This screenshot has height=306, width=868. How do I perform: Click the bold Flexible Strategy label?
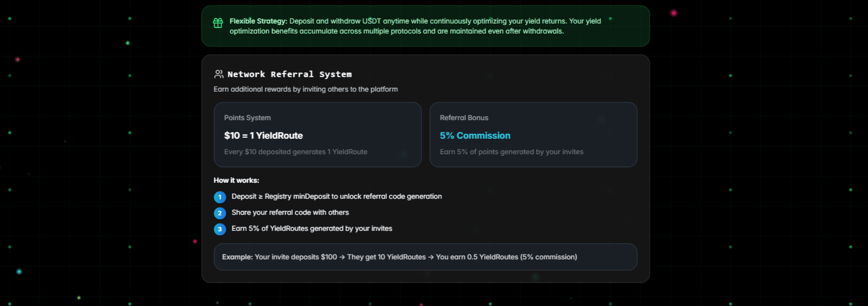(258, 21)
